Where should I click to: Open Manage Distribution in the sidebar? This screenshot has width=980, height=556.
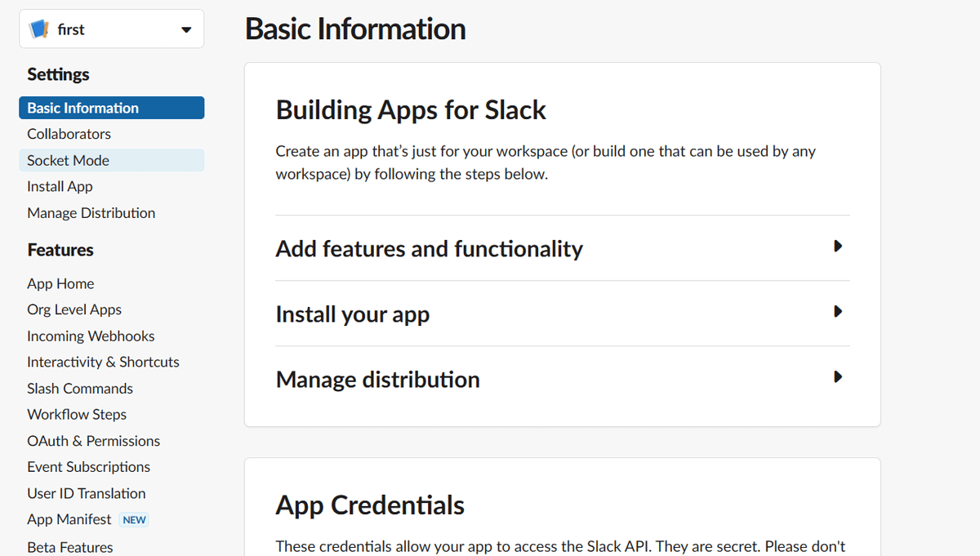[91, 213]
